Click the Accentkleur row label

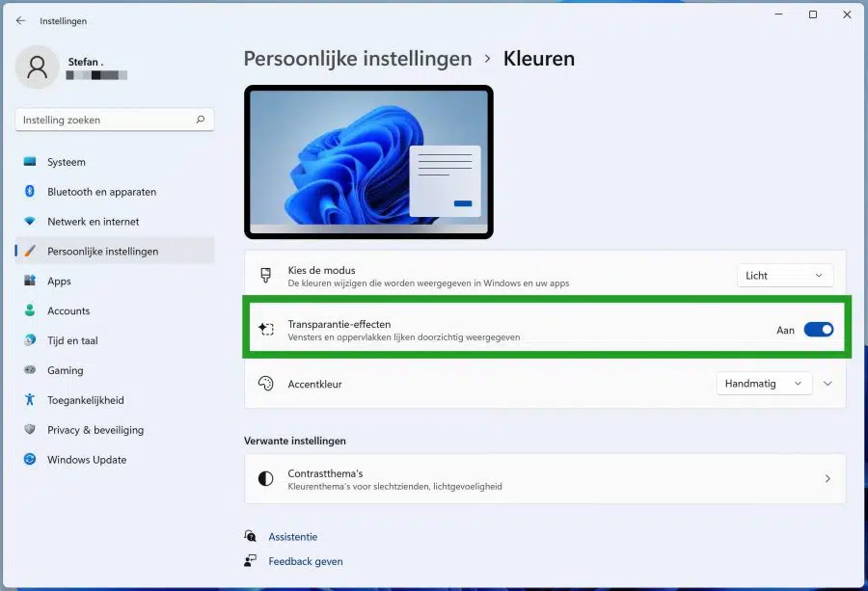(314, 384)
